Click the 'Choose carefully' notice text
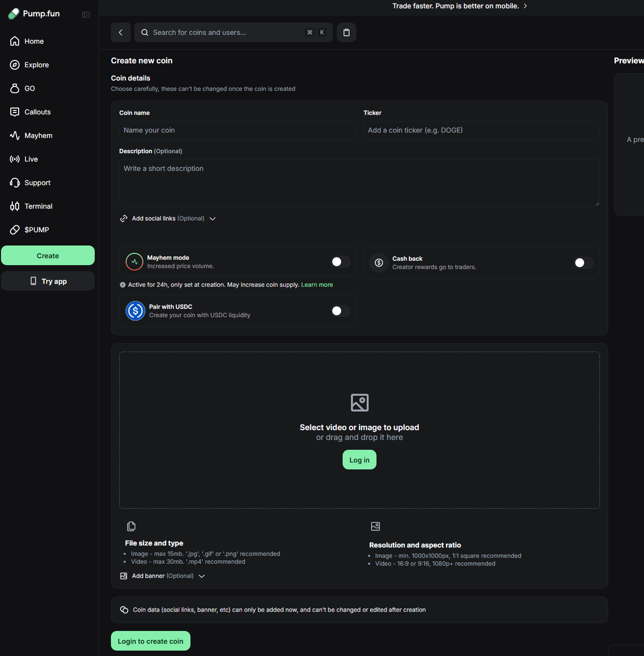Screen dimensions: 644x656 (x=203, y=89)
